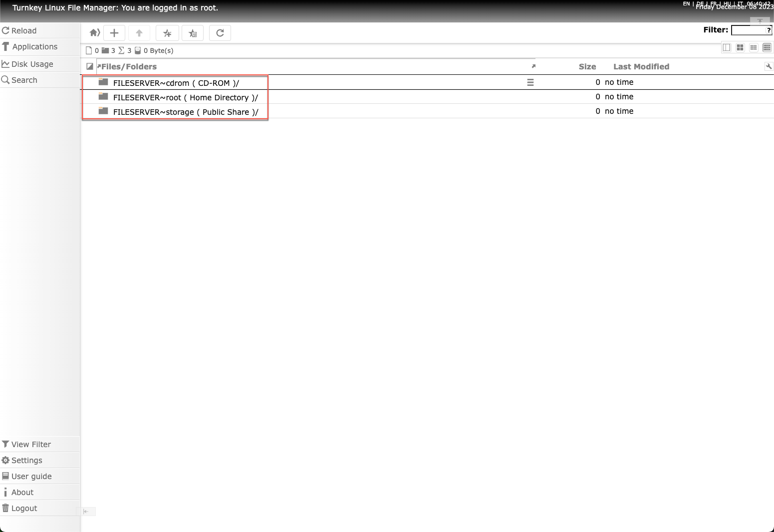Go up one directory with the arrow icon
The height and width of the screenshot is (532, 774).
click(x=139, y=32)
